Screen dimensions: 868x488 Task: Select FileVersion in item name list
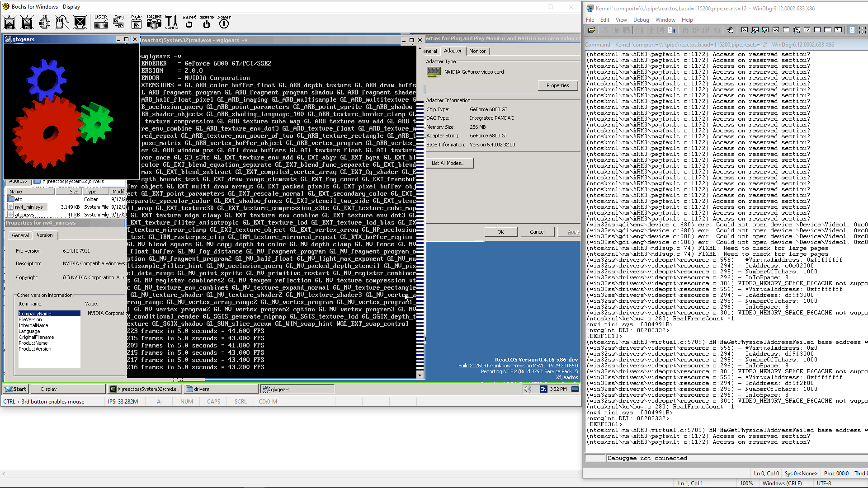pos(30,319)
